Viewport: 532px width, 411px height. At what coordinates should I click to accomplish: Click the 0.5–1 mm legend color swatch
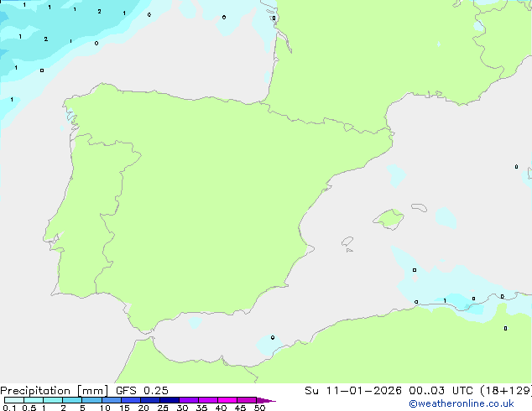(x=34, y=400)
